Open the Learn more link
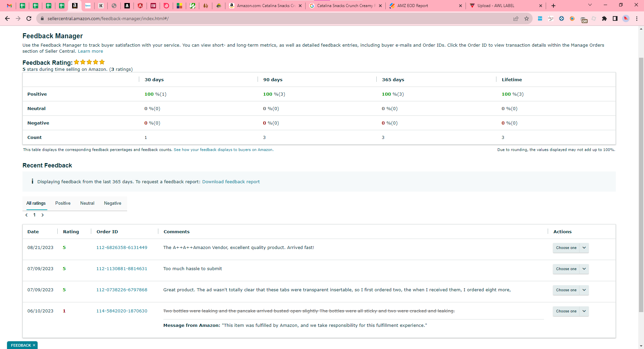Screen dimensions: 644x349 pos(91,51)
